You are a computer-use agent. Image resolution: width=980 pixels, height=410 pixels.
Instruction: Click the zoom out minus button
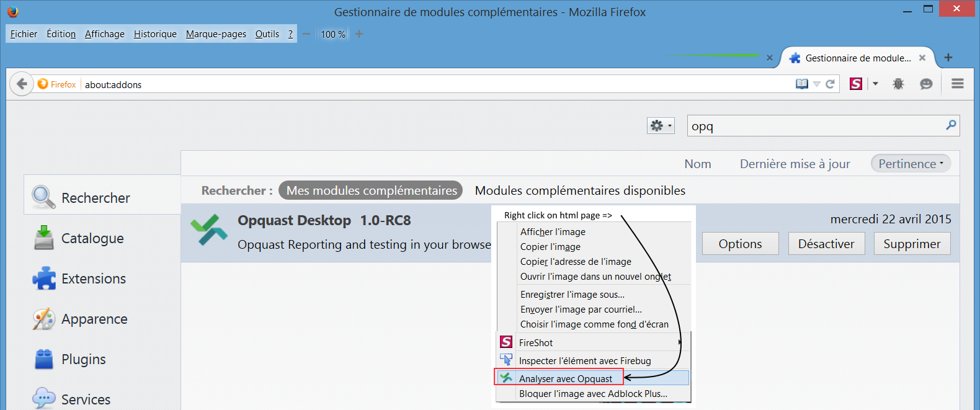click(306, 34)
